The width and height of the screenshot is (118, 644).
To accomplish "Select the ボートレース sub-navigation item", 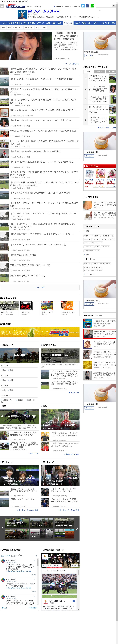I will coord(18,27).
